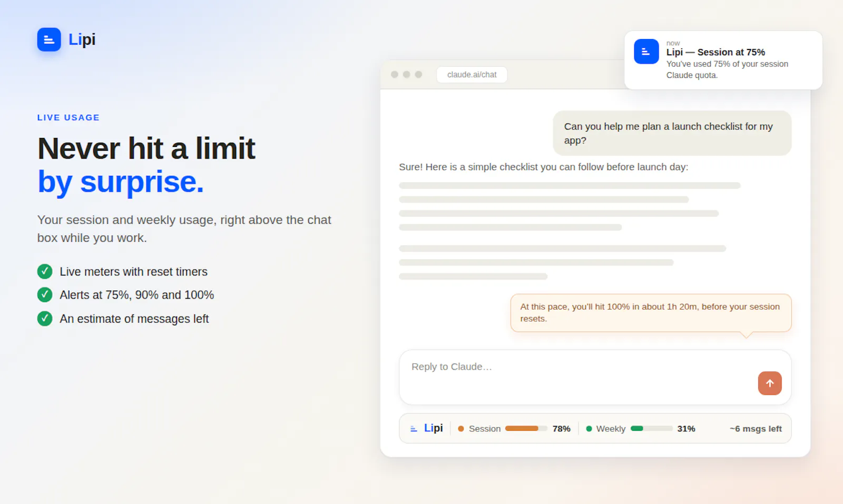This screenshot has width=843, height=504.
Task: Click the green Weekly status dot
Action: [x=589, y=429]
